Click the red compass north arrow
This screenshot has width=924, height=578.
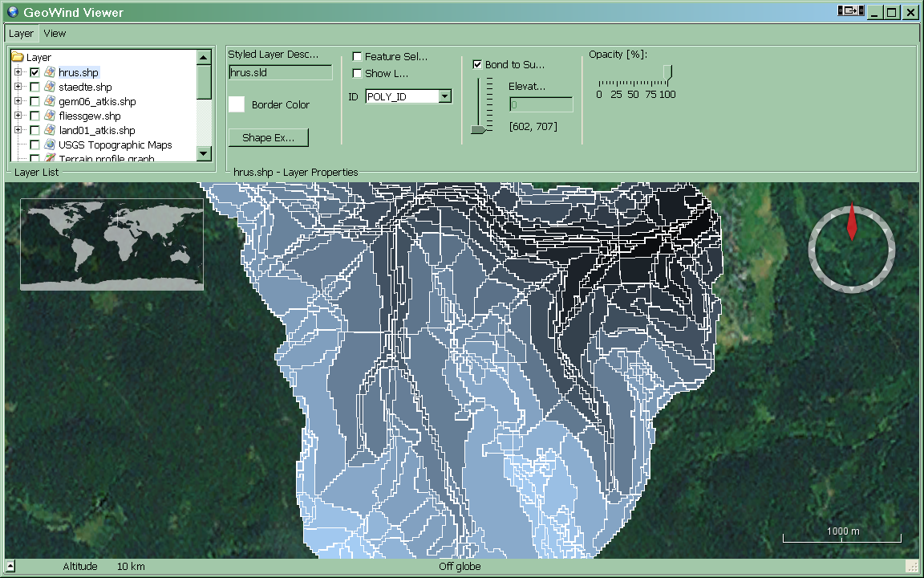pos(852,222)
